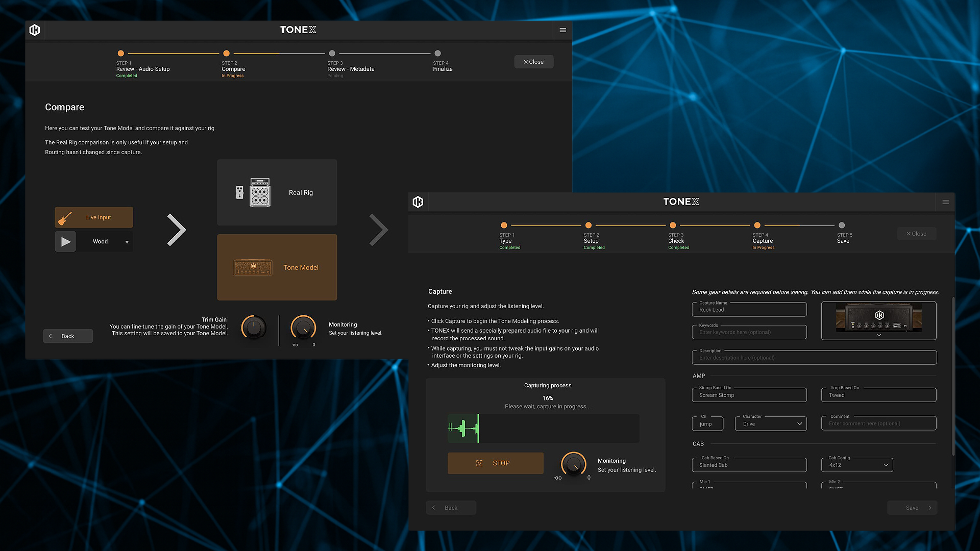Click the Cab Based On Slanted Cab field
Image resolution: width=980 pixels, height=551 pixels.
point(749,465)
